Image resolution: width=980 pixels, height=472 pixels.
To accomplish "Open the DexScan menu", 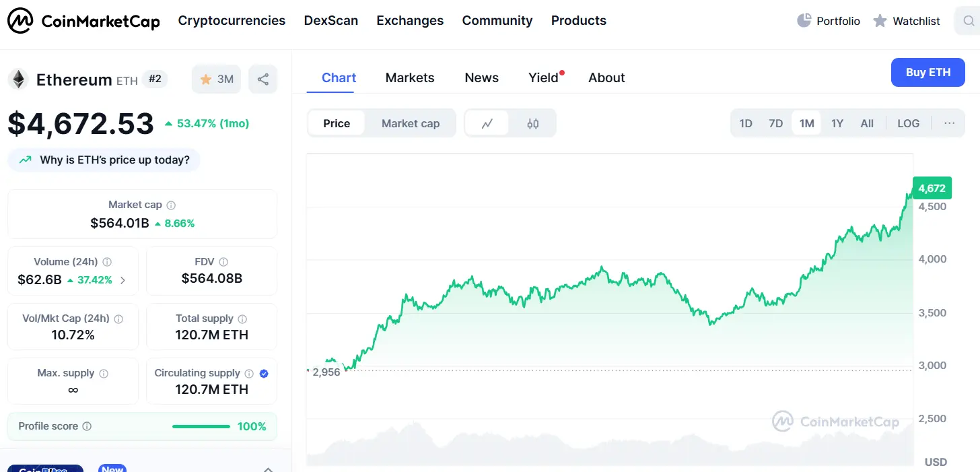I will point(331,21).
